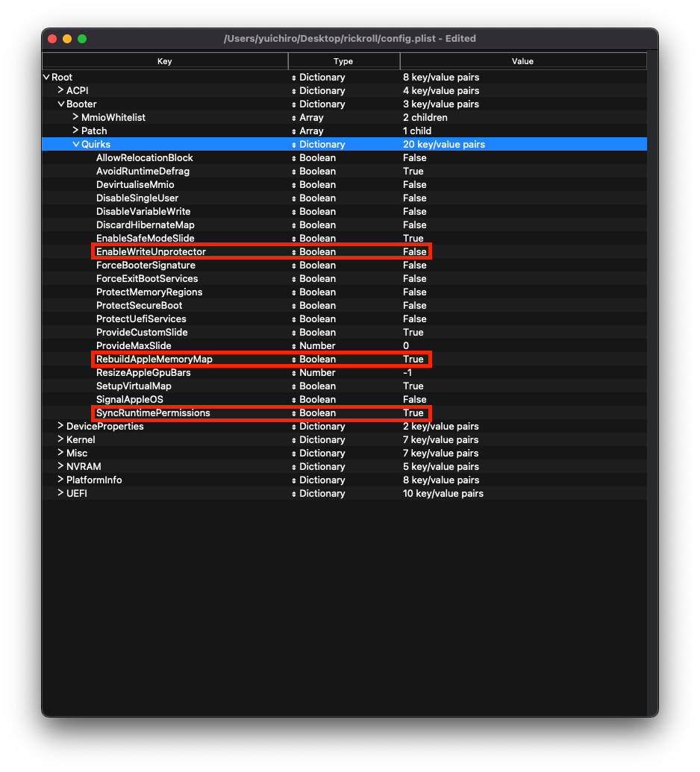
Task: Expand the ACPI dictionary node
Action: tap(60, 90)
